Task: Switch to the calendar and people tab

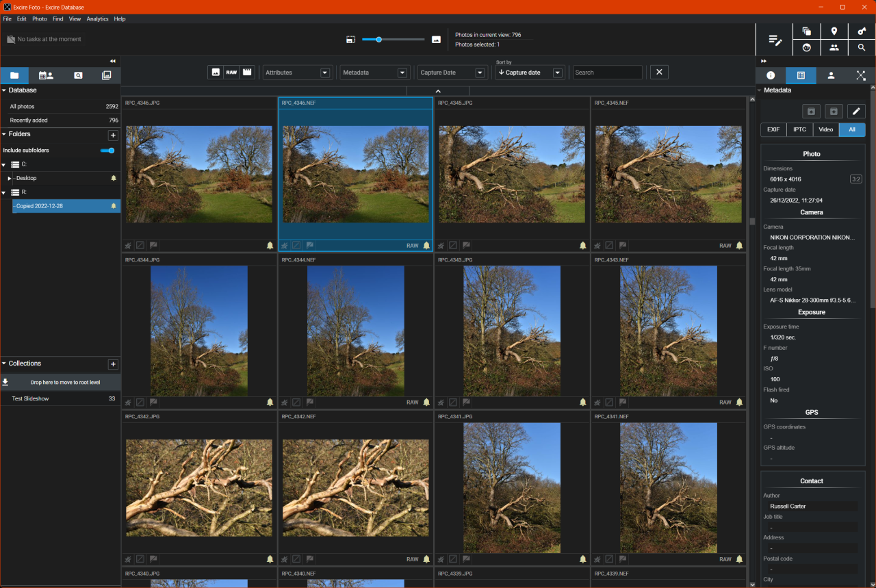Action: pos(46,75)
